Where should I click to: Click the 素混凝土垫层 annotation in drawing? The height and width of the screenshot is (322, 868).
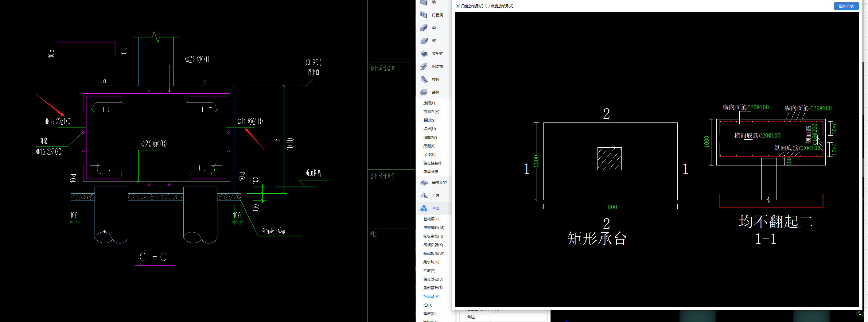(274, 231)
